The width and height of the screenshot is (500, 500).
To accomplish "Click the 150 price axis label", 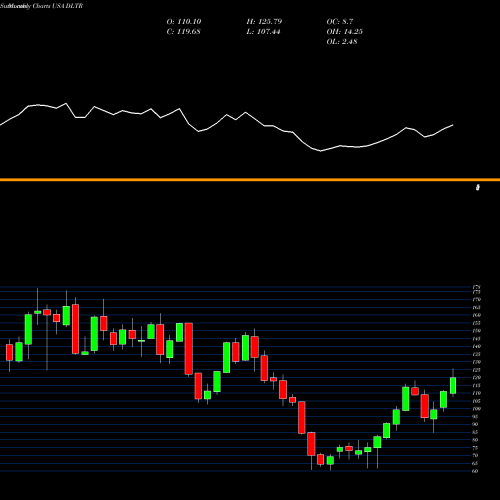I will pos(477,331).
